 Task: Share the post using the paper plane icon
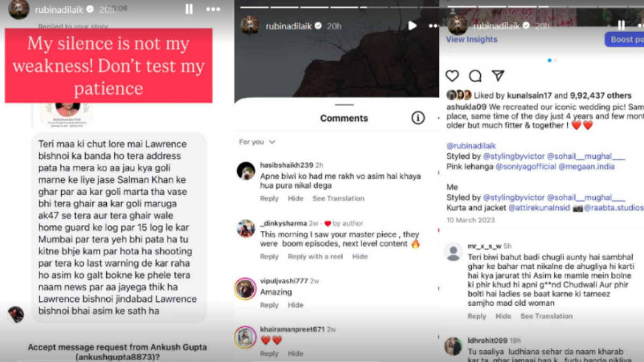[498, 76]
